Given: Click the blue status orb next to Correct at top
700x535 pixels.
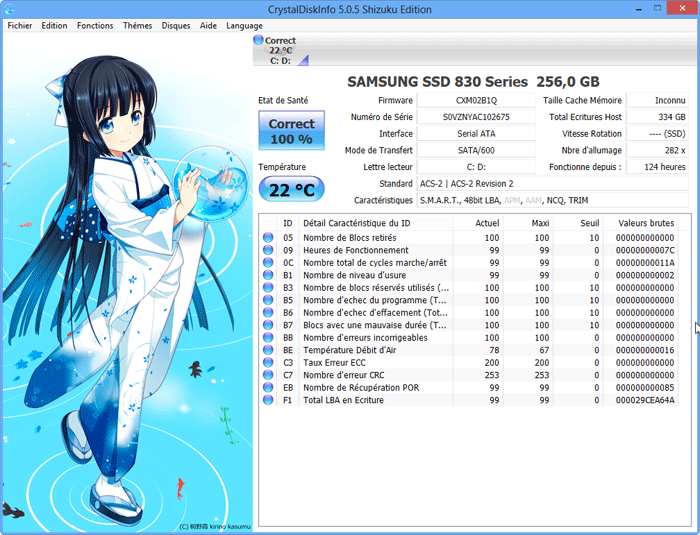Looking at the screenshot, I should pos(258,40).
